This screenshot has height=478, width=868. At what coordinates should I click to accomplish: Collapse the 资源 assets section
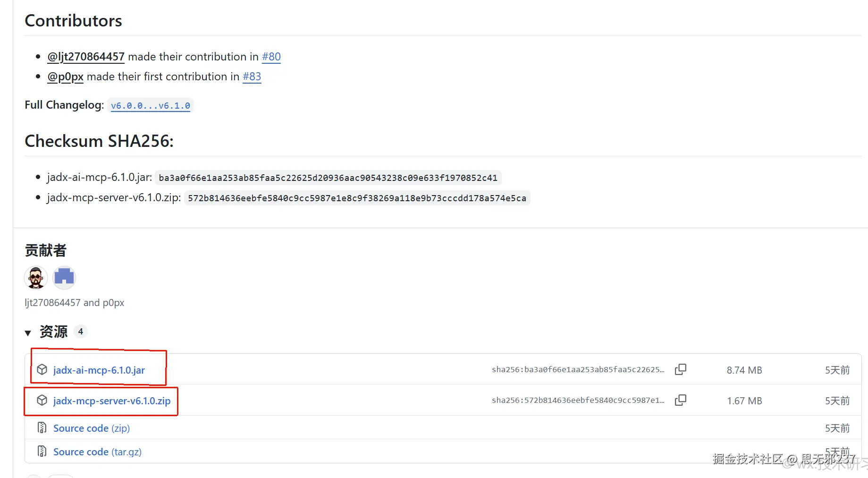click(28, 333)
